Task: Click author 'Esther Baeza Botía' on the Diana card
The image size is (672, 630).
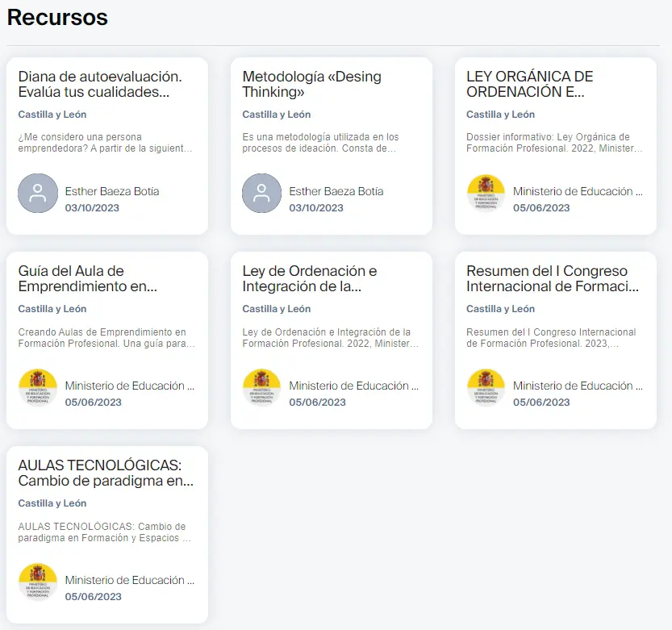Action: [x=112, y=191]
